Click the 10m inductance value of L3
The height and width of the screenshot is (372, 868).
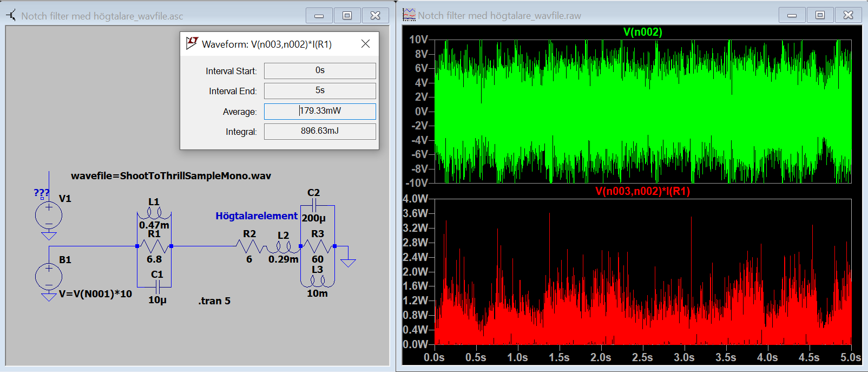click(317, 293)
